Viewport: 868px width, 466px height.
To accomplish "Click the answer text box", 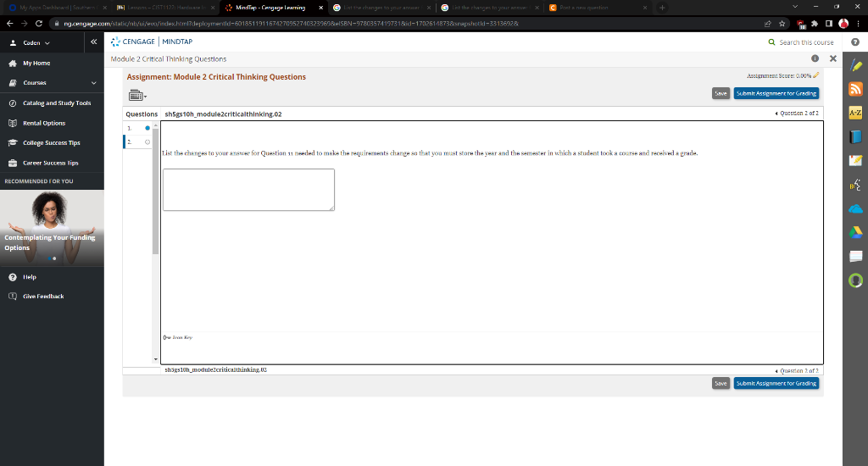I will [x=248, y=190].
